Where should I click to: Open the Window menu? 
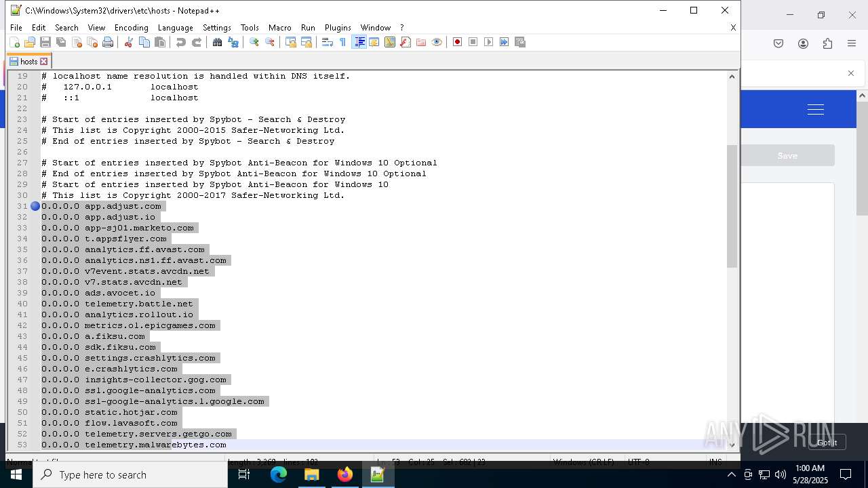[x=375, y=28]
